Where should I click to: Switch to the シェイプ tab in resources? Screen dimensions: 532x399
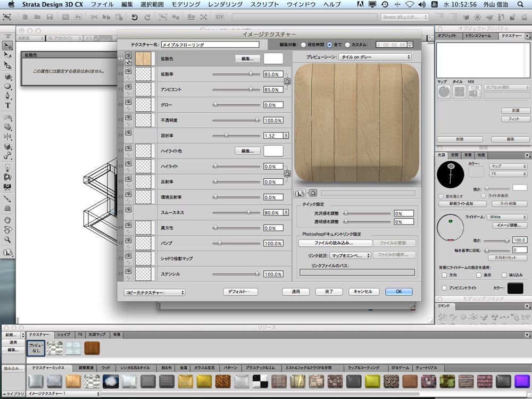click(x=63, y=335)
